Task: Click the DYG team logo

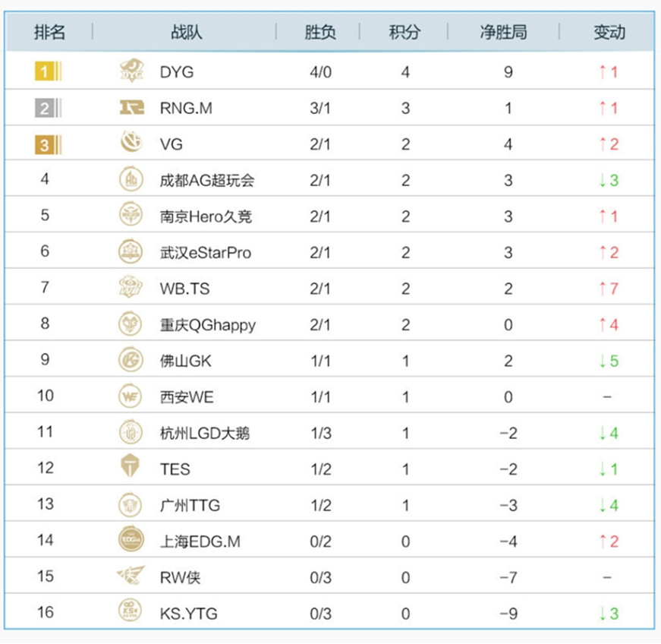Action: [131, 71]
